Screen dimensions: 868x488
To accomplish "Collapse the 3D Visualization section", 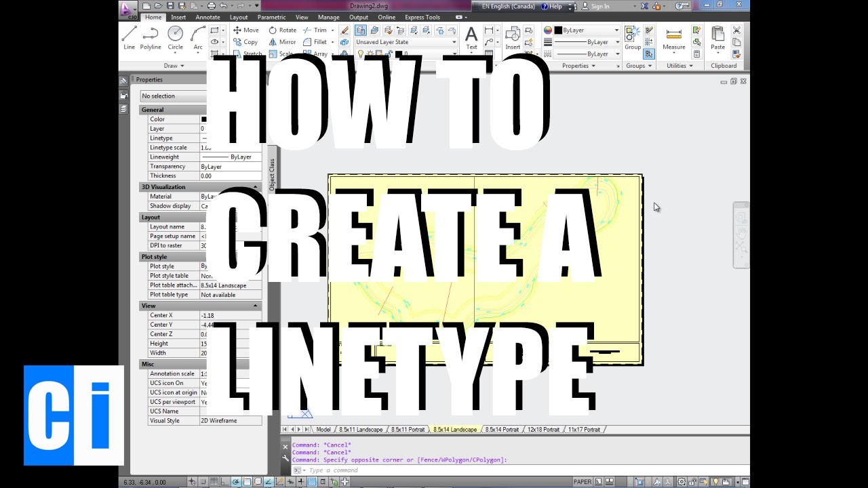I will 256,186.
